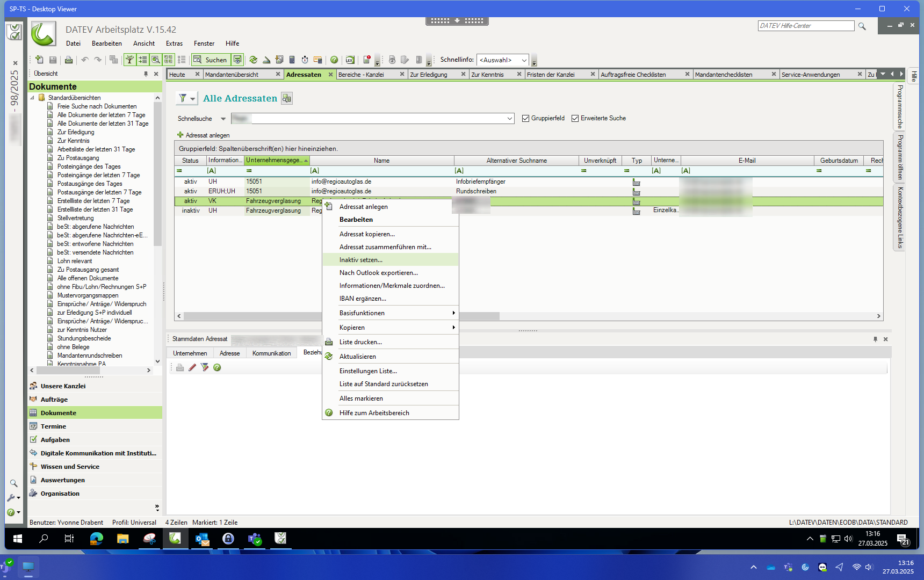Open the Schnellinfo Auswahl dropdown

524,60
